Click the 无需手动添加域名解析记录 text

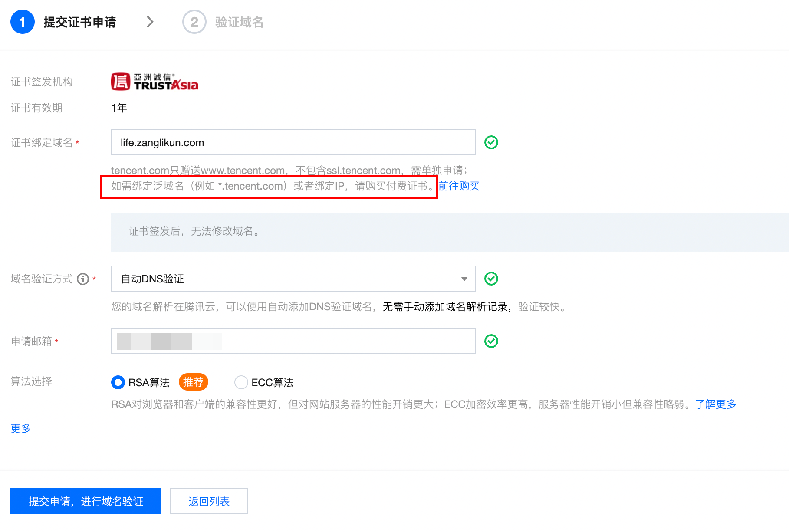tap(445, 307)
